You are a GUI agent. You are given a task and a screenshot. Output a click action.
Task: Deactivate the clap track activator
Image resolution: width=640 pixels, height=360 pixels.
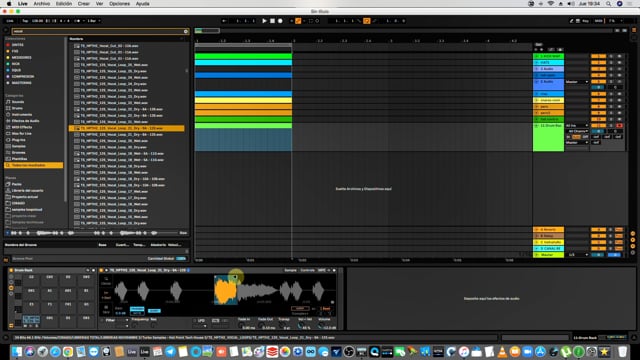click(x=598, y=94)
